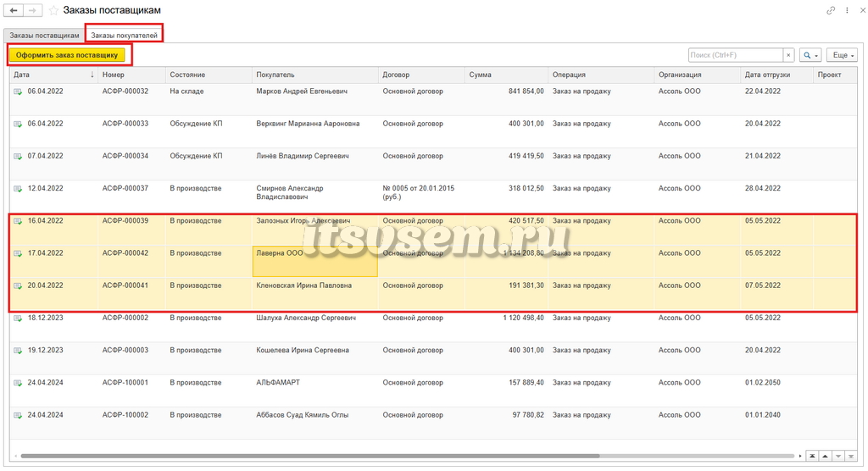Click the amount 191 381,30
Screen dimensions: 868x471
click(526, 285)
